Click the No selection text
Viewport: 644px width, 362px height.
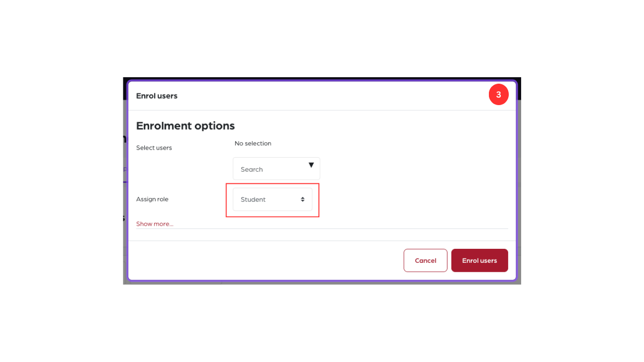[253, 144]
